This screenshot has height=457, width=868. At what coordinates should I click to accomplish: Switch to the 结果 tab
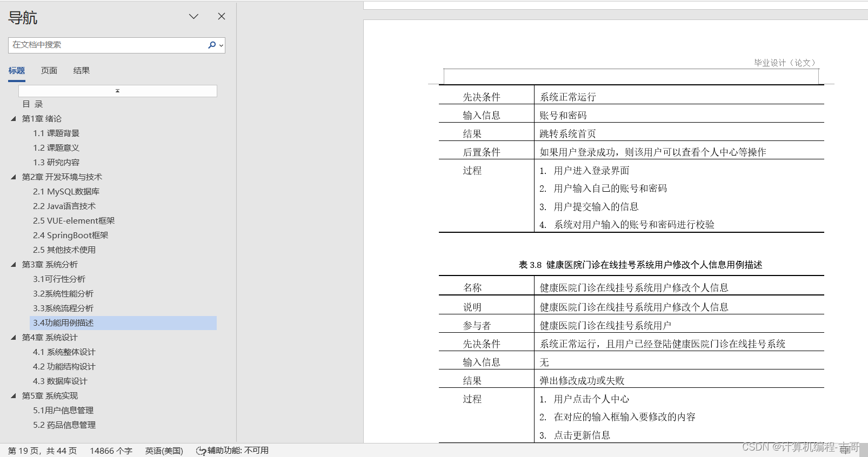tap(82, 71)
